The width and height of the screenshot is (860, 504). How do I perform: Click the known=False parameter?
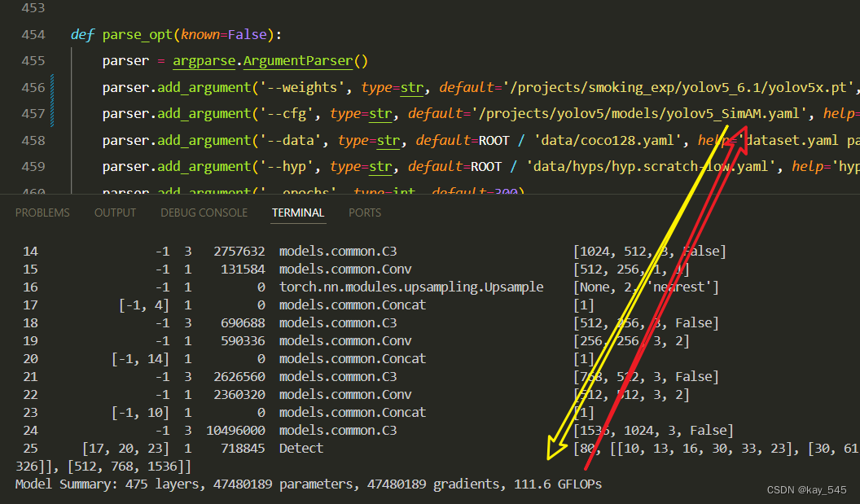(x=224, y=34)
